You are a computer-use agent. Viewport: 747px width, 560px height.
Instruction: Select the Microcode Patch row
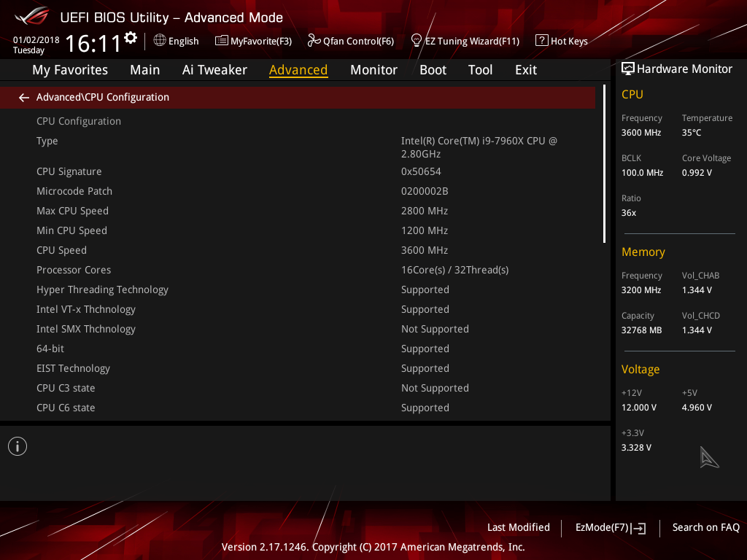(298, 192)
